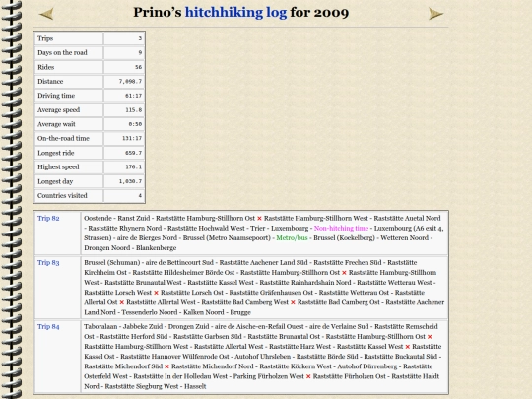Screen dimensions: 532x399
Task: Click the 'Driving time' value 61:17
Action: (x=134, y=96)
